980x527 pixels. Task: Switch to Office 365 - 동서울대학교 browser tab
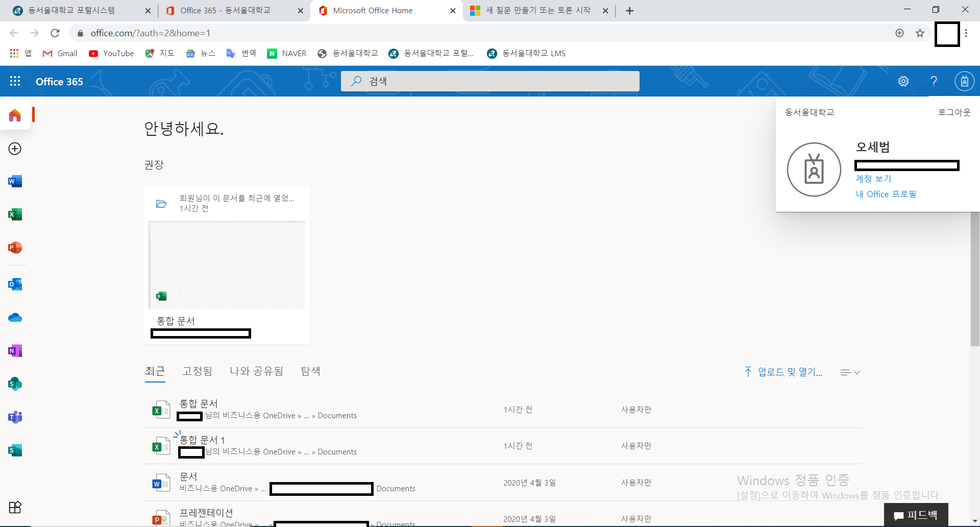(234, 11)
